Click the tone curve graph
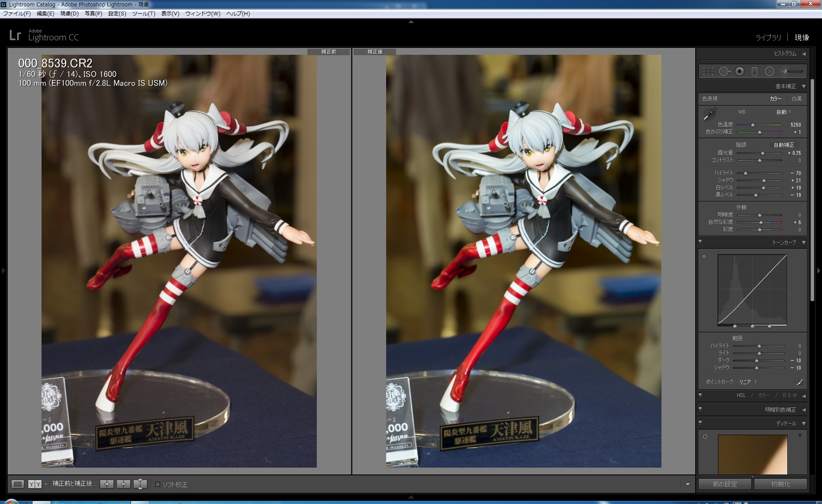 tap(752, 290)
